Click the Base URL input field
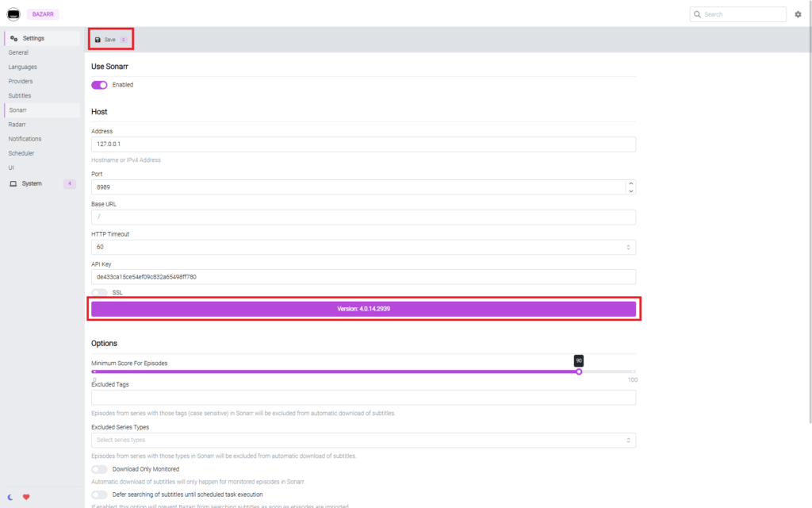The width and height of the screenshot is (812, 508). coord(363,217)
